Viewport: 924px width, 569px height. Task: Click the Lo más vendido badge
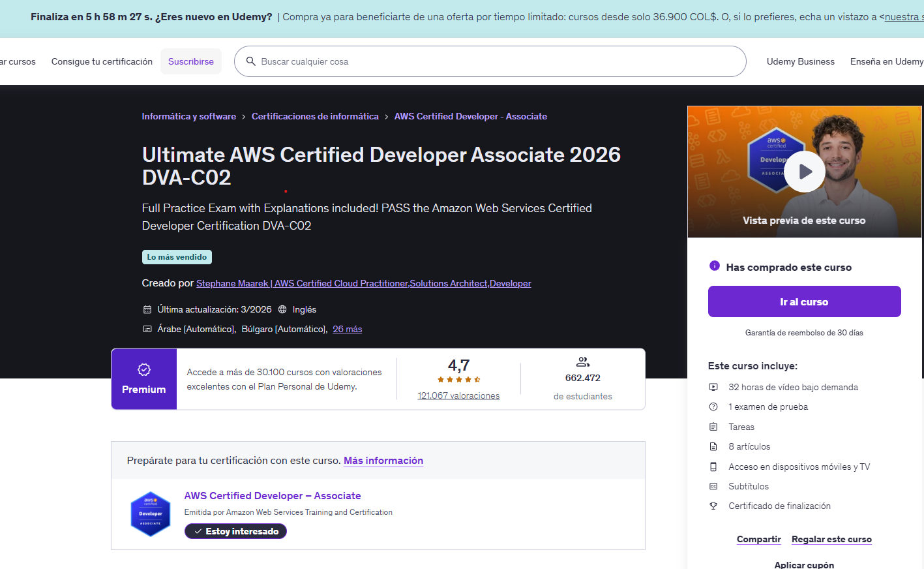[x=177, y=257]
